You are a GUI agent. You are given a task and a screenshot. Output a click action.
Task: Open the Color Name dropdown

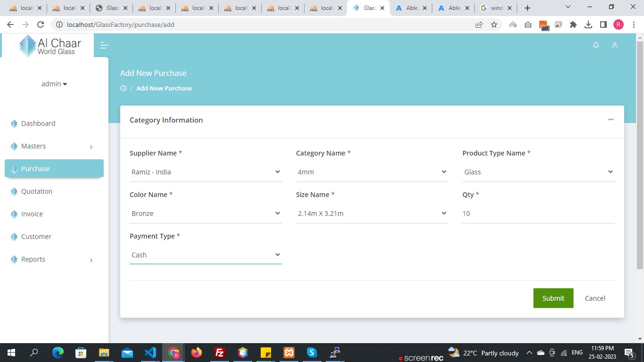pyautogui.click(x=206, y=214)
